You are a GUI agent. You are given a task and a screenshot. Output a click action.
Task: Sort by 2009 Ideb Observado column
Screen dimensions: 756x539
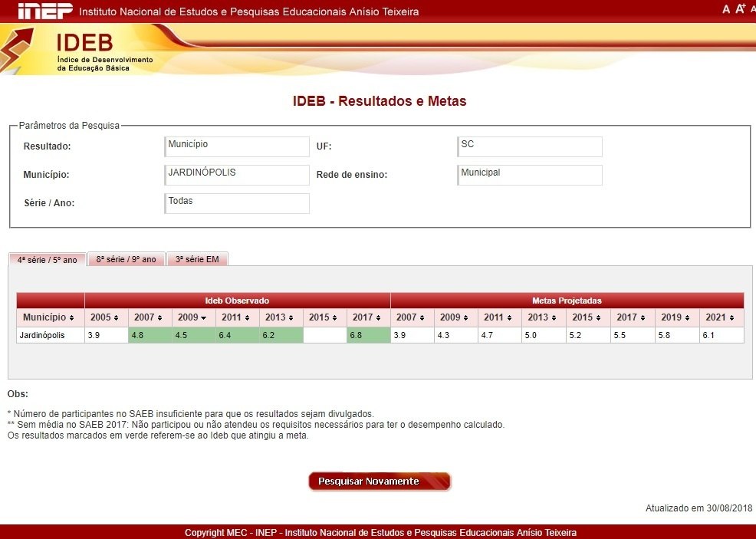193,317
